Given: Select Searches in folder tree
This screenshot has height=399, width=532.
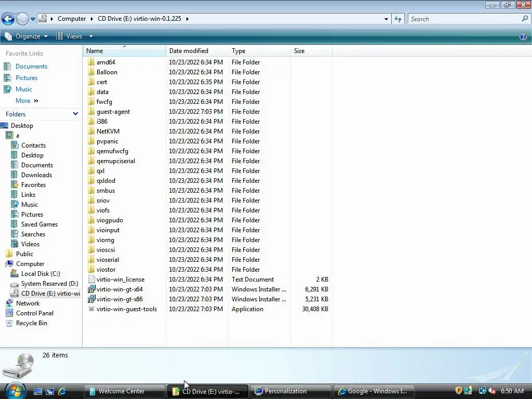Looking at the screenshot, I should tap(33, 234).
